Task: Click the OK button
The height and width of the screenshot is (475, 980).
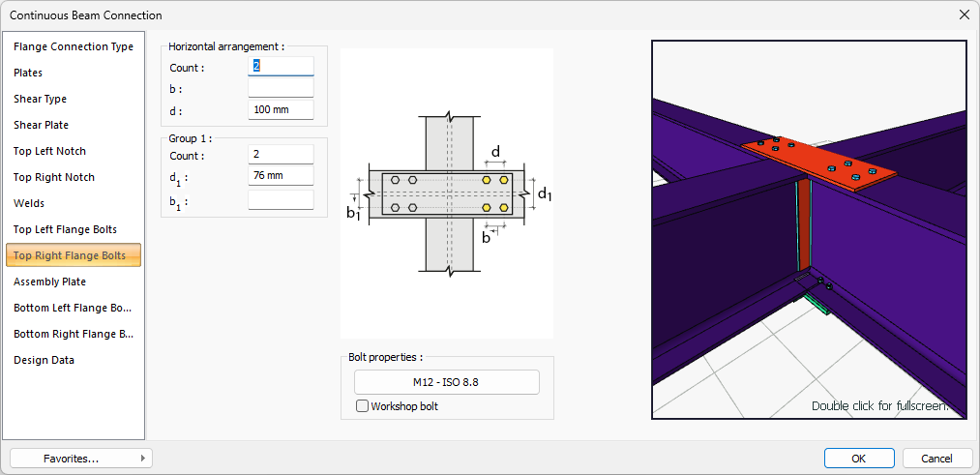Action: (x=858, y=459)
